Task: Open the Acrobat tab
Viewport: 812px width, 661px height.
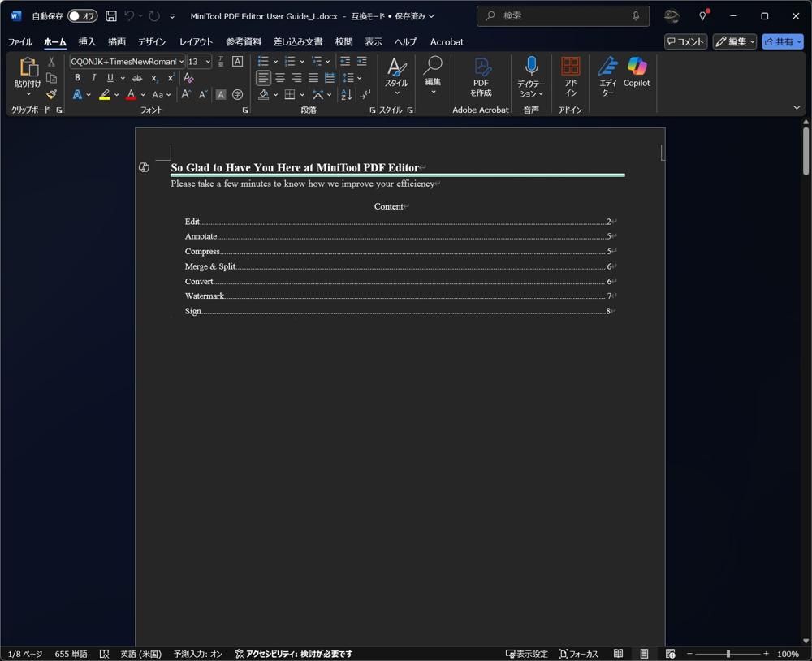Action: pyautogui.click(x=447, y=42)
